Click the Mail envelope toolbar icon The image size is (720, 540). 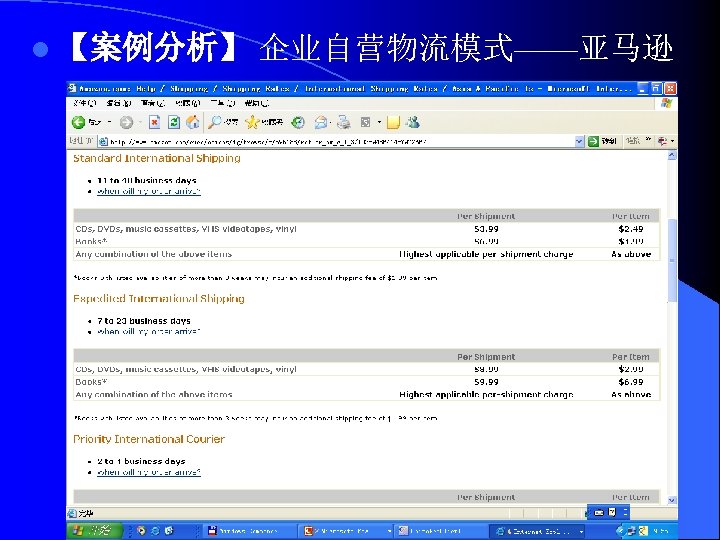click(x=321, y=122)
